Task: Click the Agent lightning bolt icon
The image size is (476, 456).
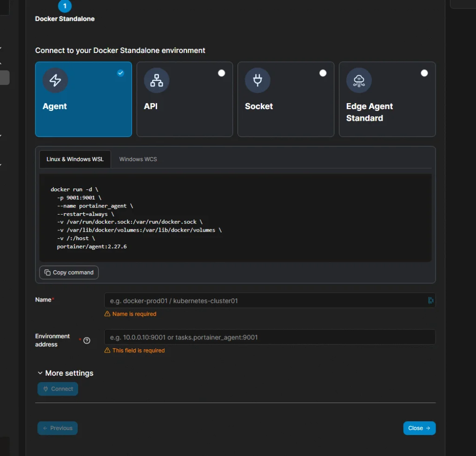Action: (x=55, y=80)
